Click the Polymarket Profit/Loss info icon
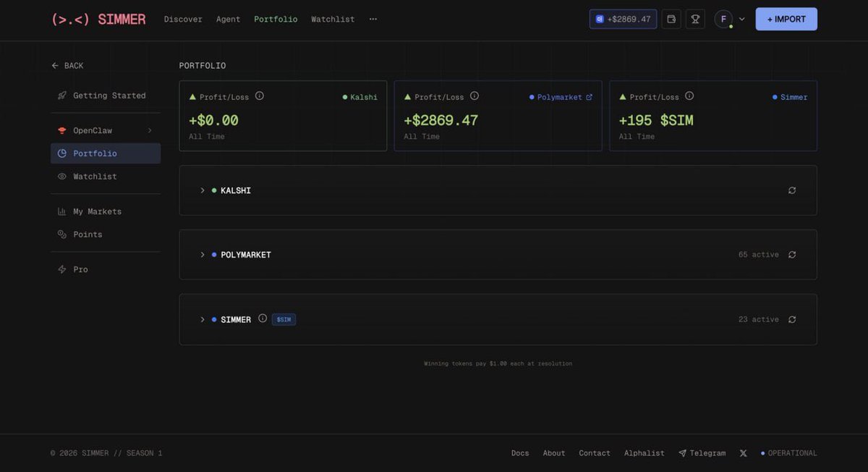 click(475, 96)
